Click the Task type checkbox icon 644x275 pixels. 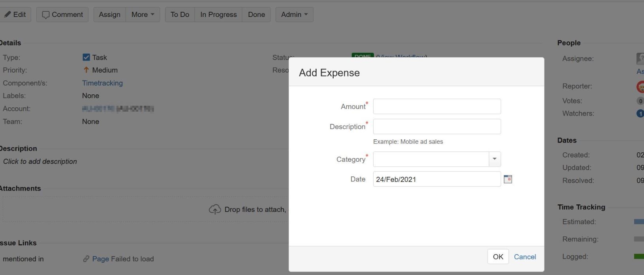tap(86, 58)
